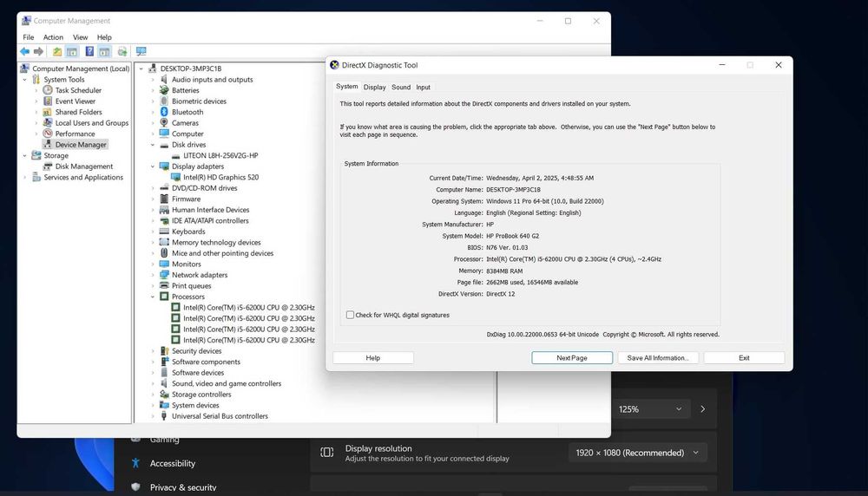Click the Accessibility icon in Settings sidebar

[x=135, y=463]
